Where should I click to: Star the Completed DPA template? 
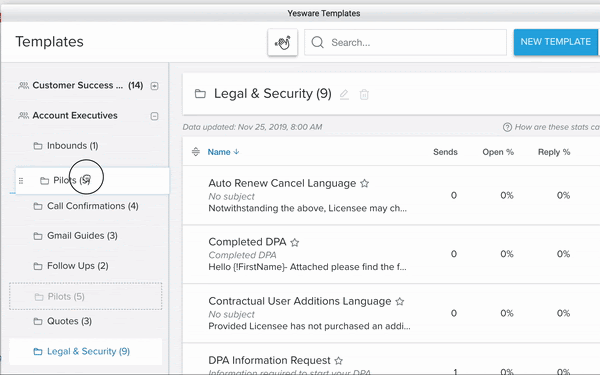(295, 242)
